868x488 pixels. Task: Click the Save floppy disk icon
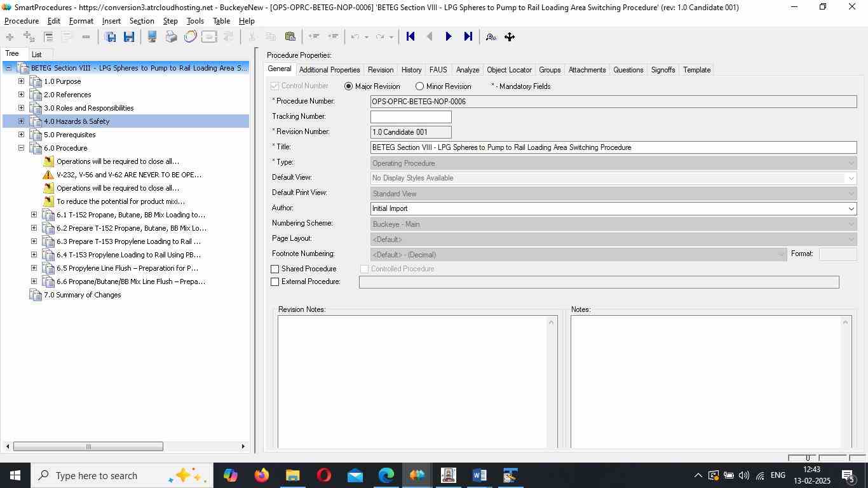click(128, 37)
